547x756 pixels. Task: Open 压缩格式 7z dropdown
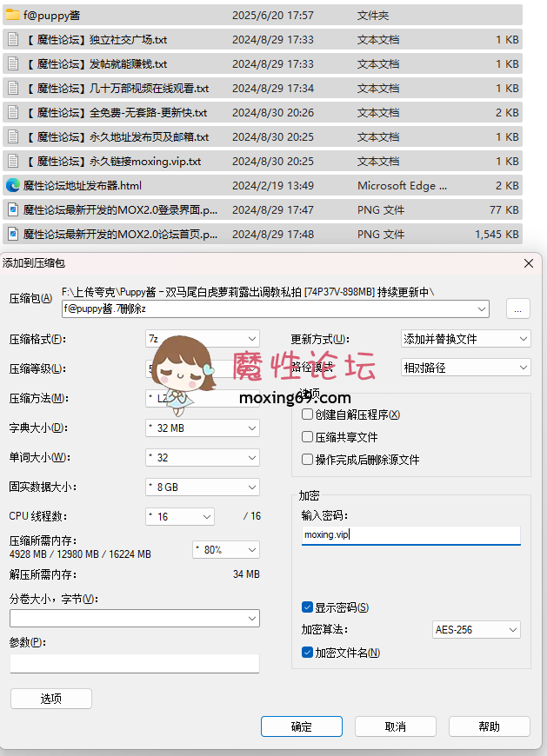[x=203, y=339]
